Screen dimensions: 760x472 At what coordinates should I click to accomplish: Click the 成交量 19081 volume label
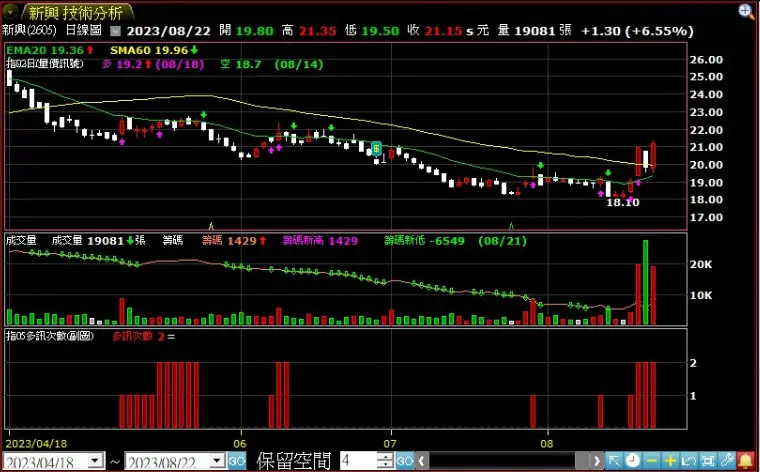point(98,240)
